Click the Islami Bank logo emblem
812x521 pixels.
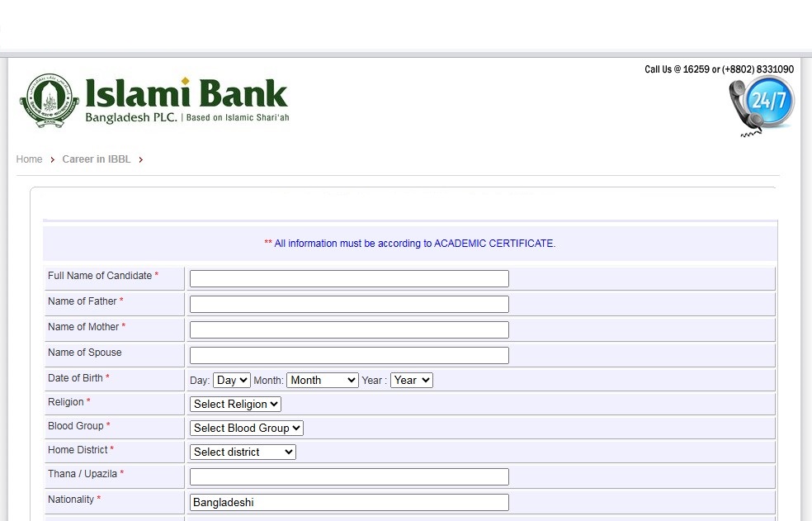click(x=50, y=101)
